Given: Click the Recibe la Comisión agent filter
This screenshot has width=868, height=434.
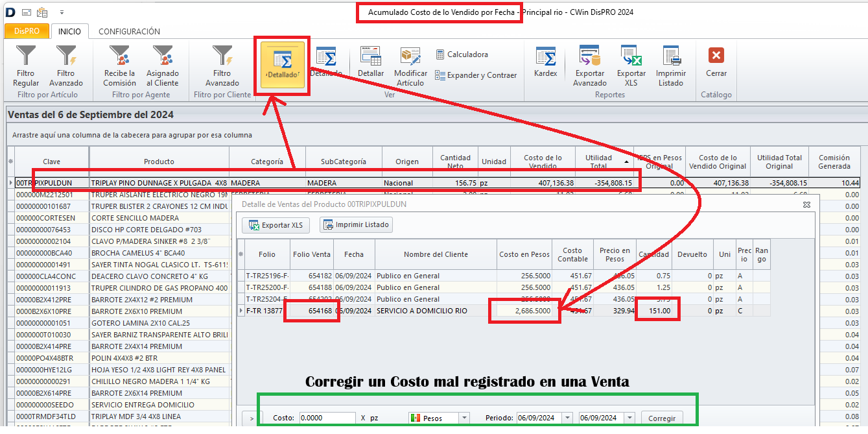Looking at the screenshot, I should [x=119, y=68].
